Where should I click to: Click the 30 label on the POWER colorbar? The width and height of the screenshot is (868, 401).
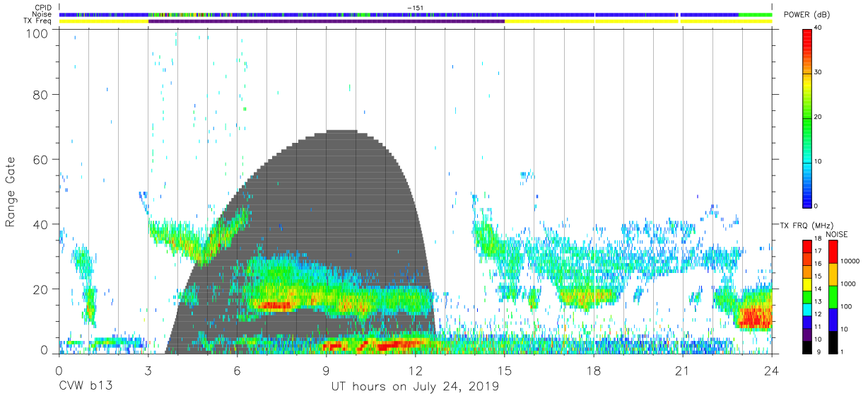coord(818,72)
